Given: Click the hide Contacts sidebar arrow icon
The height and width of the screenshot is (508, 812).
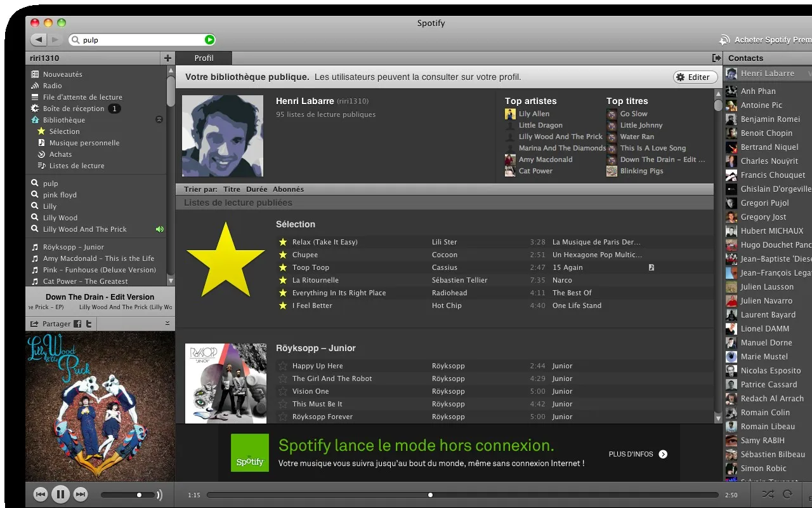Looking at the screenshot, I should tap(717, 58).
